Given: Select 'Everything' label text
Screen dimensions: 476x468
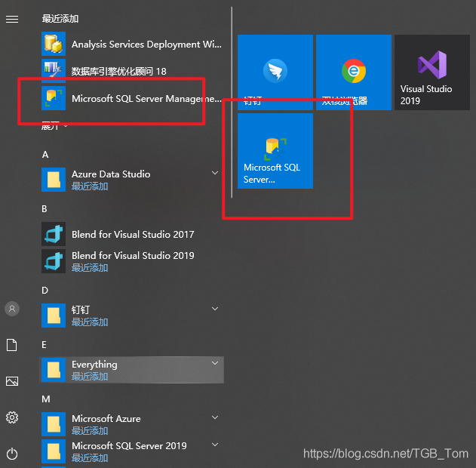Looking at the screenshot, I should pyautogui.click(x=94, y=365).
